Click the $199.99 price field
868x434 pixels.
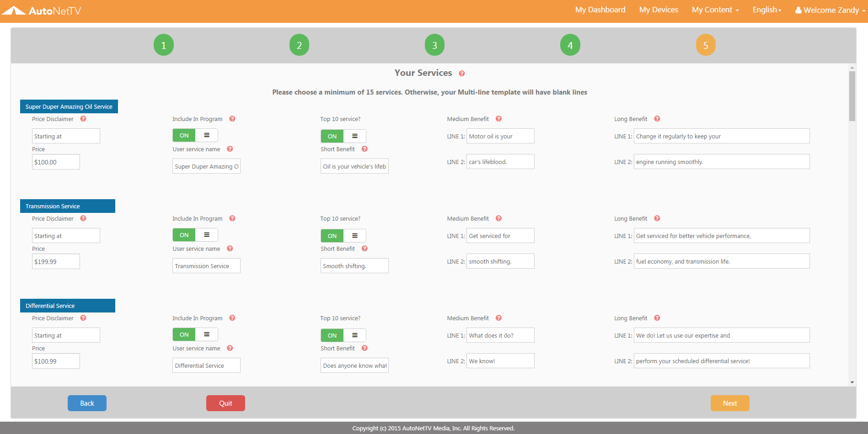(x=56, y=261)
